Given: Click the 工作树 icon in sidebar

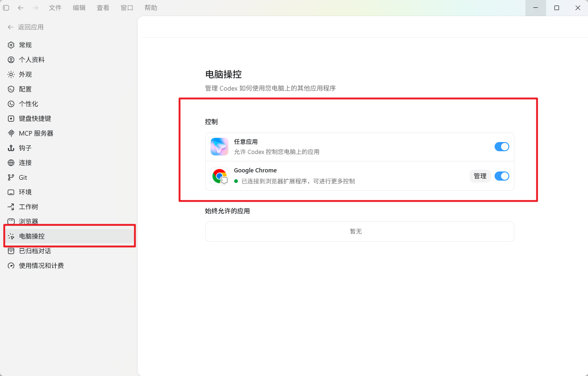Looking at the screenshot, I should coord(11,207).
